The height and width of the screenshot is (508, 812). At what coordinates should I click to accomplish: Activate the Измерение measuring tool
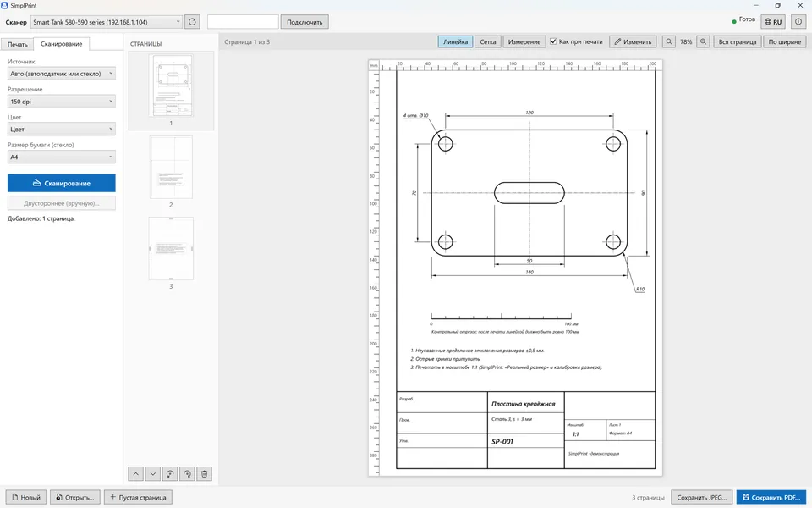[x=524, y=41]
